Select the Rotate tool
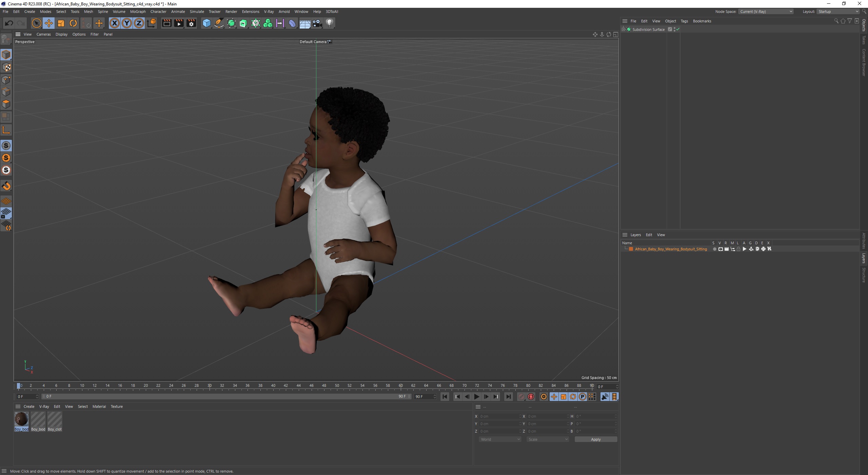This screenshot has height=475, width=868. (73, 23)
